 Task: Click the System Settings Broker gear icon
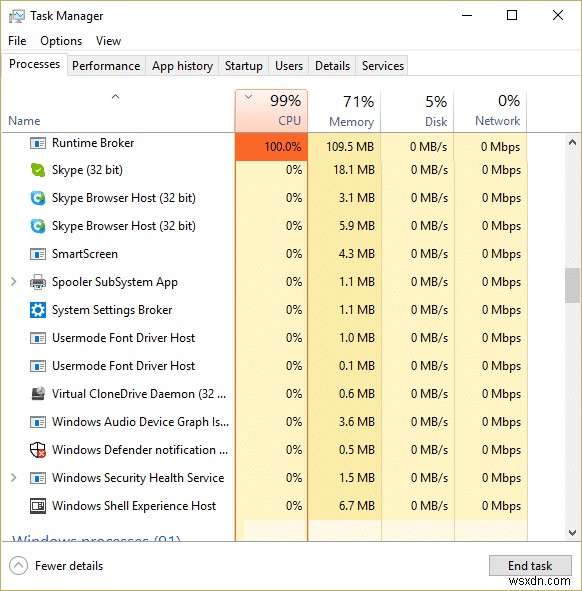38,310
